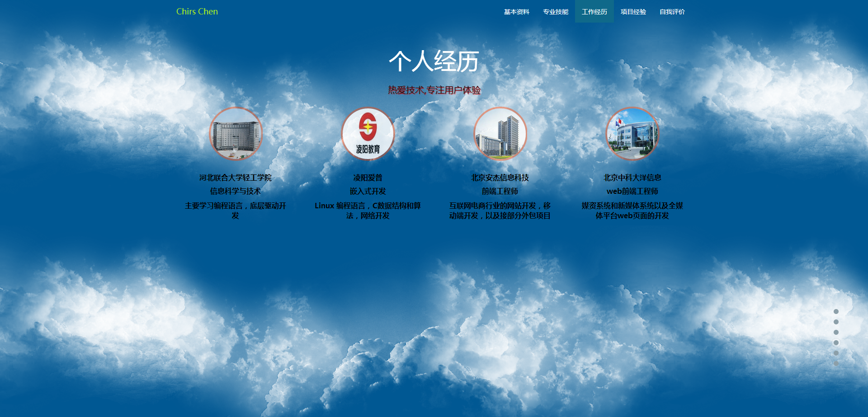Click the web前端工程师 label

pos(632,192)
